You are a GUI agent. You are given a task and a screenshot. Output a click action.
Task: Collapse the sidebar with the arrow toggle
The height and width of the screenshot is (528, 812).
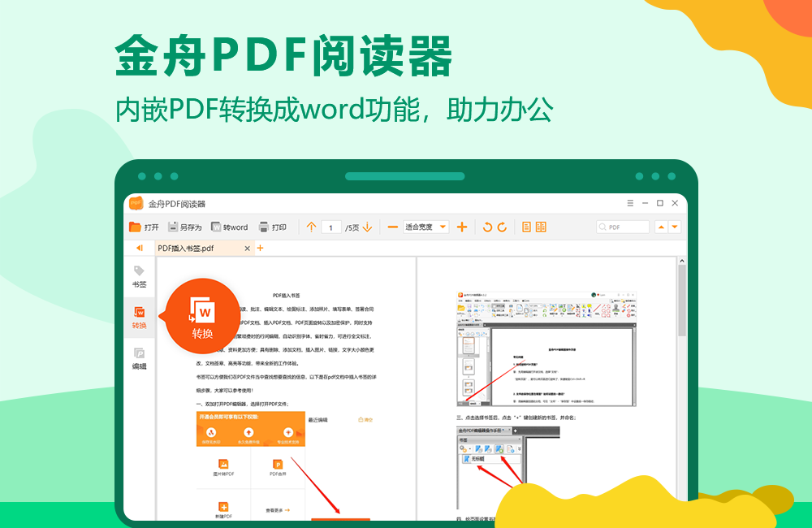(139, 248)
